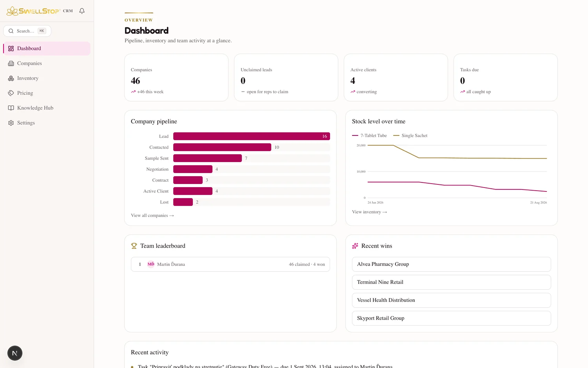Navigate to Pricing
588x368 pixels.
pyautogui.click(x=47, y=93)
